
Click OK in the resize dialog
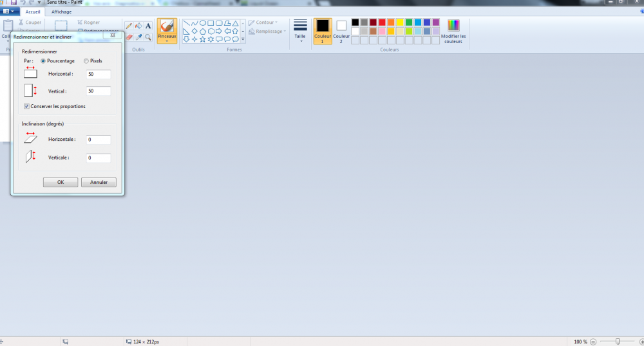coord(61,183)
